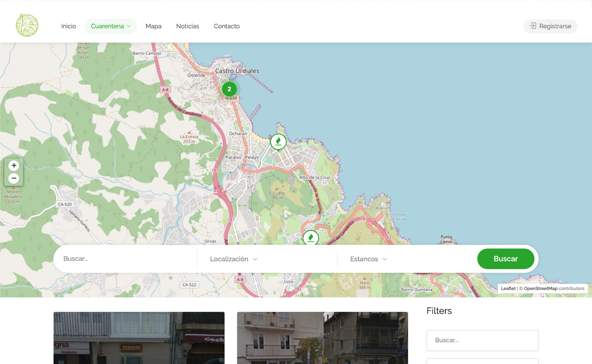Open the Noticias section
Viewport: 592px width, 364px height.
click(188, 26)
